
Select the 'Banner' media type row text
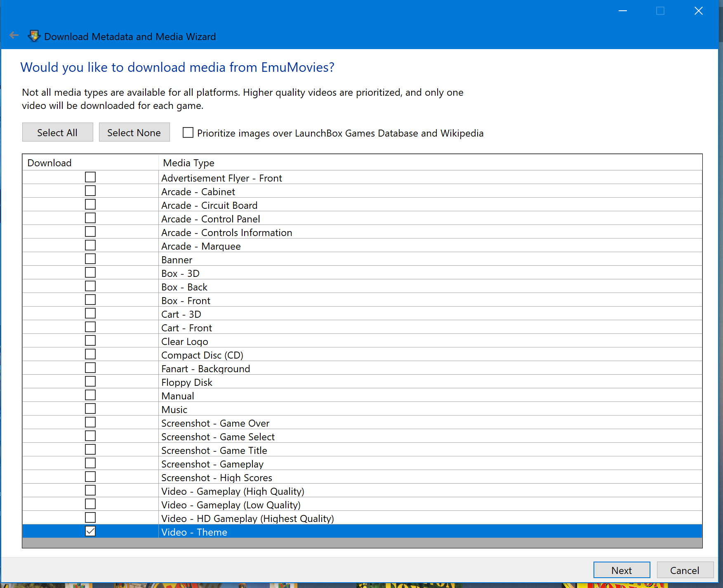tap(177, 260)
